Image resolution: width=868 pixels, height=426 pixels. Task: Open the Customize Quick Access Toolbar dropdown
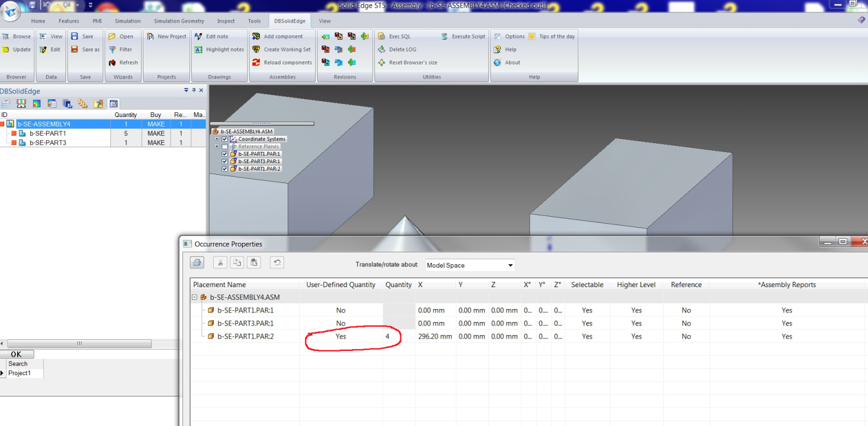pos(91,5)
